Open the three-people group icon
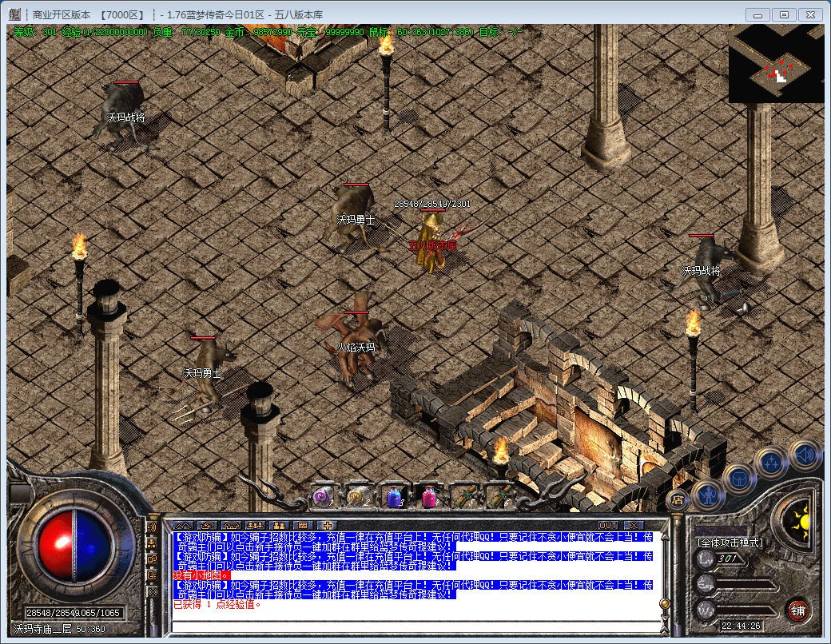 click(x=255, y=525)
